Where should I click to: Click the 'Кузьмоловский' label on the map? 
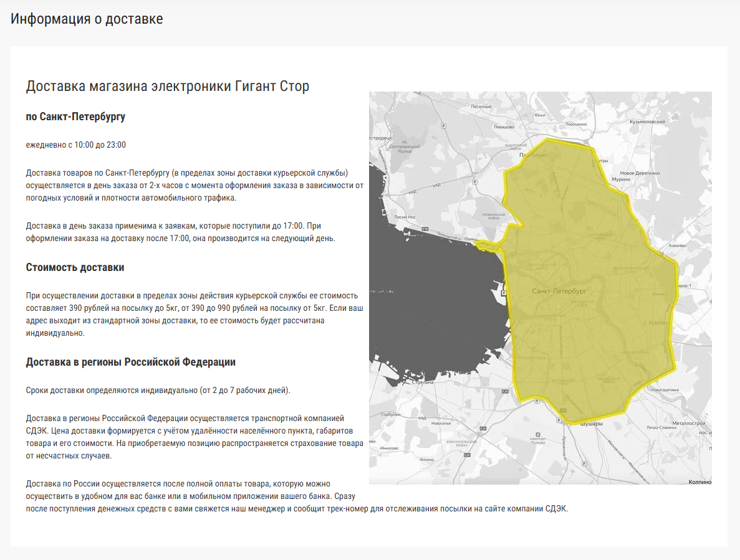pos(647,121)
